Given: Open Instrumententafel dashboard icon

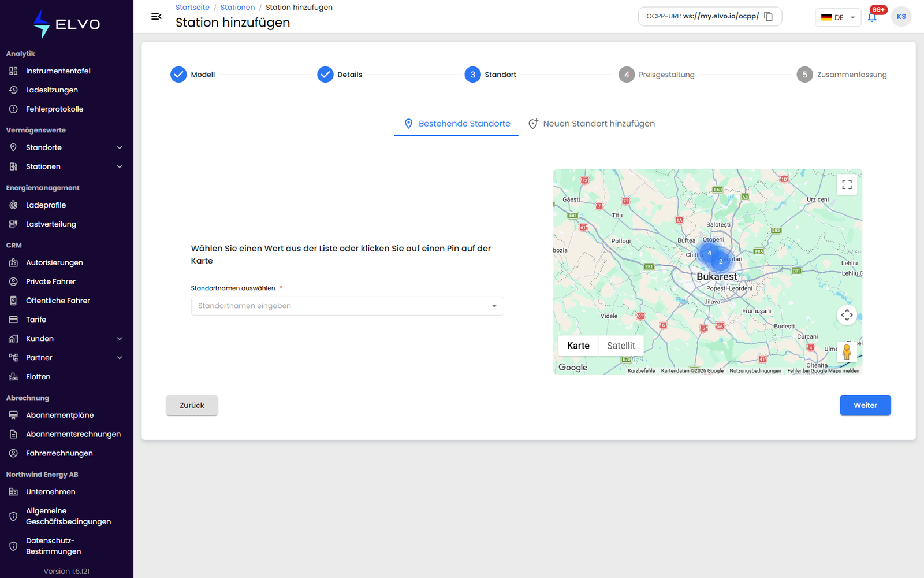Looking at the screenshot, I should pyautogui.click(x=13, y=71).
